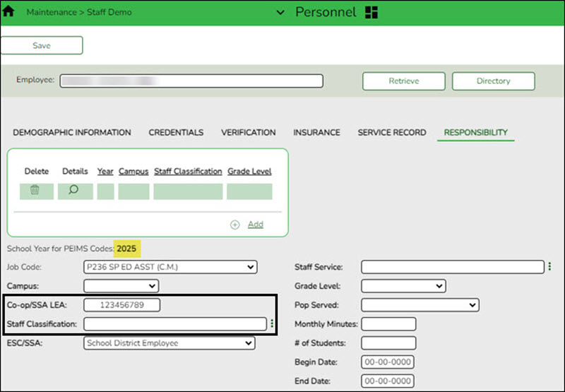Open the grid menu icon beside Personnel
Screen dimensions: 565x392
372,13
